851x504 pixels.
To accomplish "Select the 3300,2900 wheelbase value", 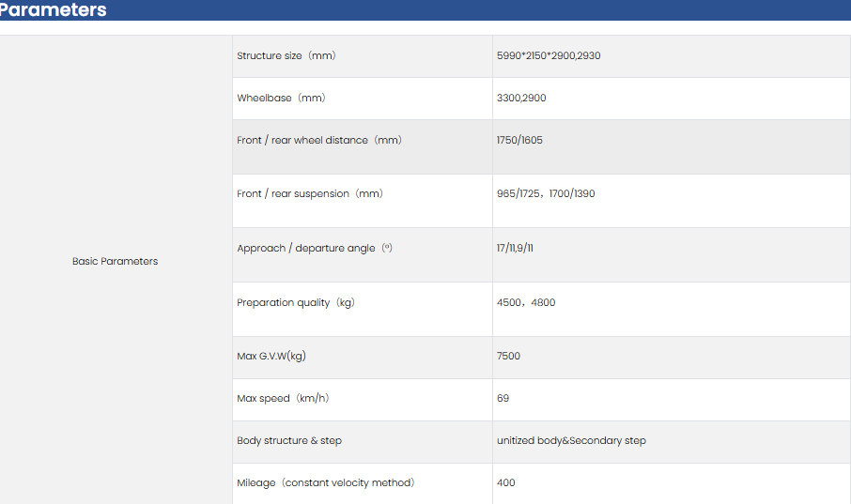I will click(x=521, y=98).
